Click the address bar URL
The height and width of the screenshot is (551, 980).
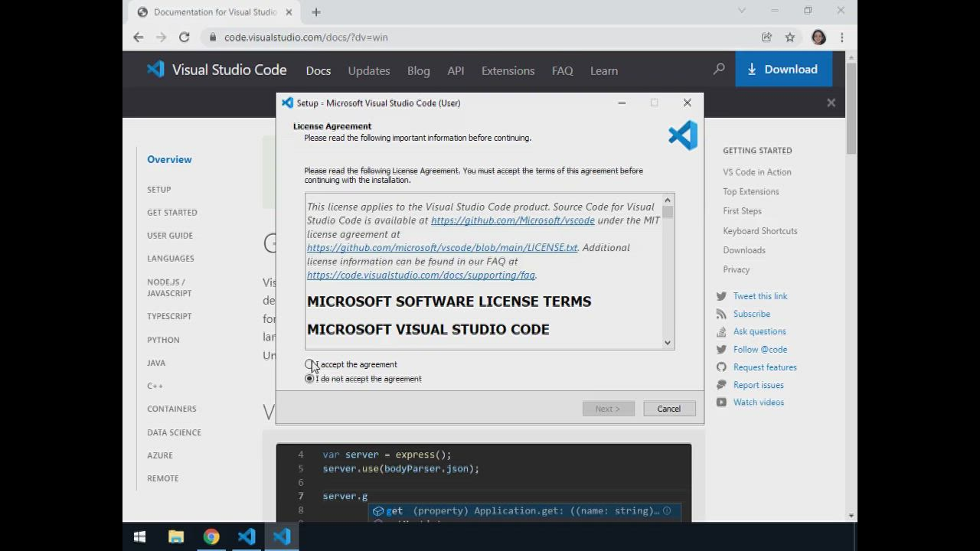(x=306, y=37)
